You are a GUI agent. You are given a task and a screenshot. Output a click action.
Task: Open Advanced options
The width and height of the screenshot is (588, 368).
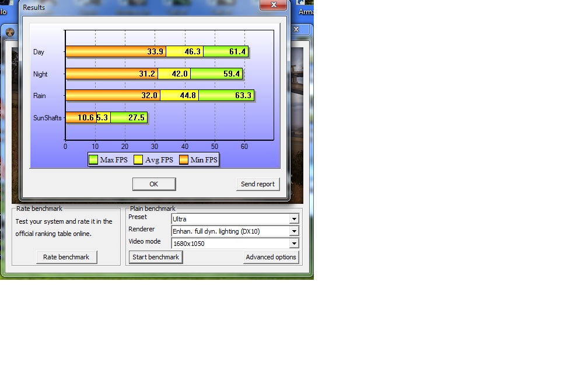click(271, 257)
